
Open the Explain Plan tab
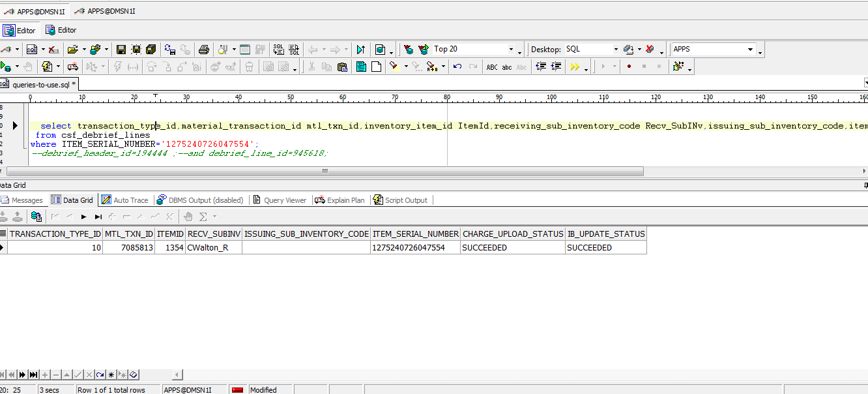(340, 200)
